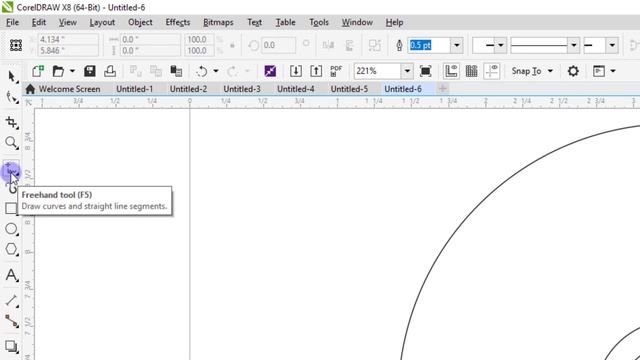Click the zoom level 221% field
The height and width of the screenshot is (360, 640).
(378, 71)
